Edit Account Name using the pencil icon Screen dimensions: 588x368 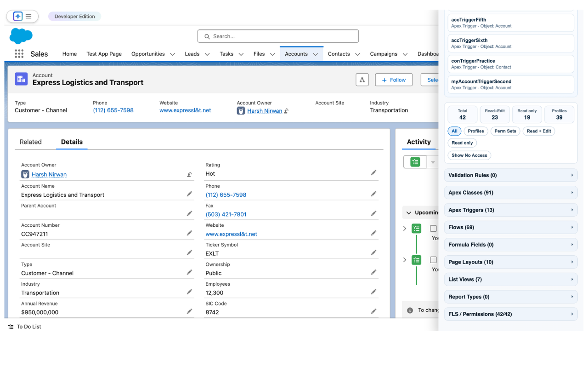[189, 194]
